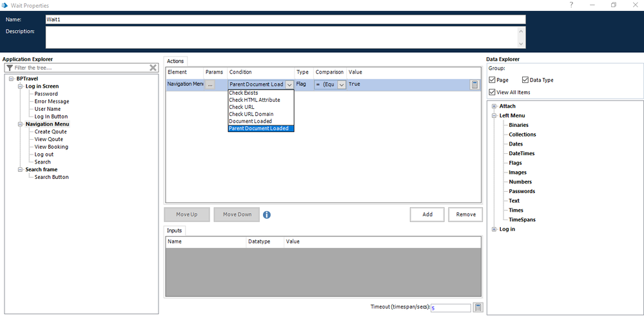
Task: Uncheck the Data Type checkbox
Action: click(525, 80)
